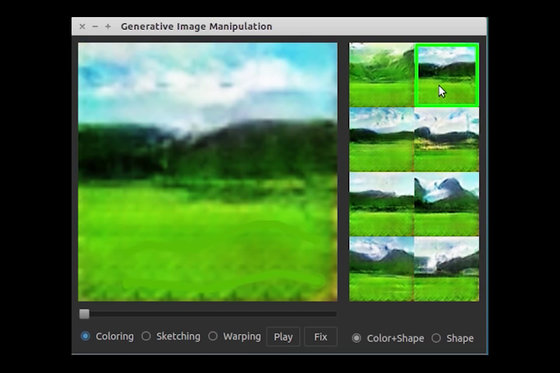This screenshot has height=373, width=560.
Task: Choose the second-row left landscape thumbnail
Action: [x=381, y=140]
